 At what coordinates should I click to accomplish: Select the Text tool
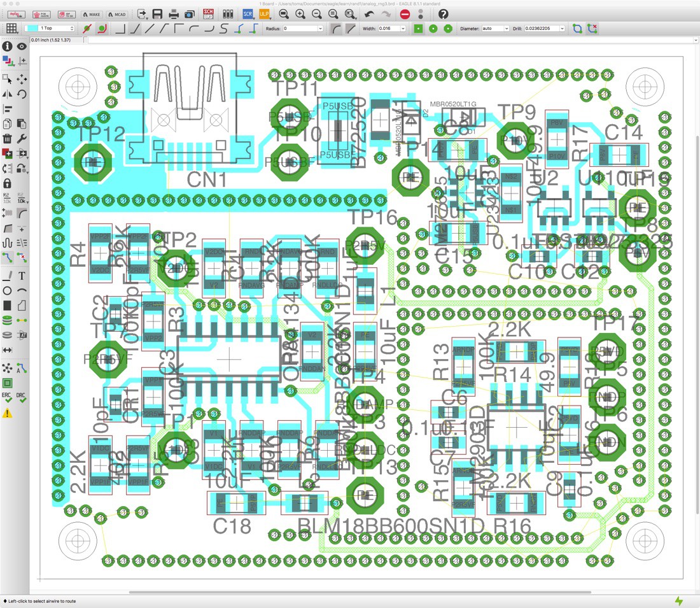[22, 276]
